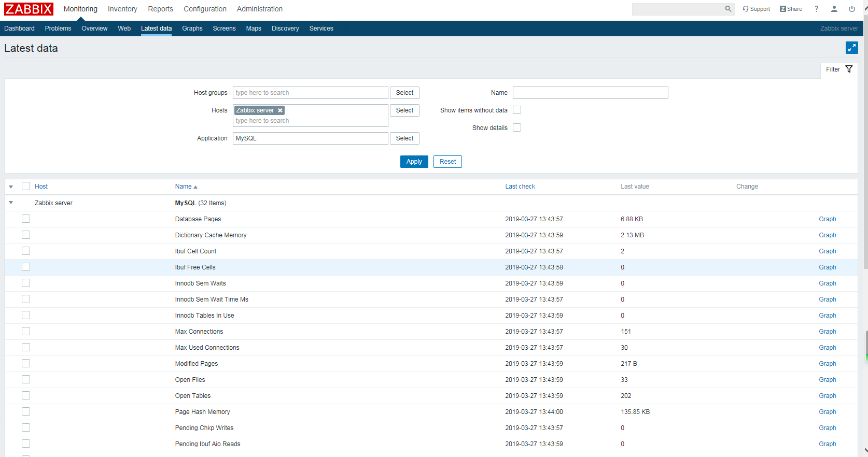The height and width of the screenshot is (457, 868).
Task: Enable Show details checkbox
Action: (x=517, y=127)
